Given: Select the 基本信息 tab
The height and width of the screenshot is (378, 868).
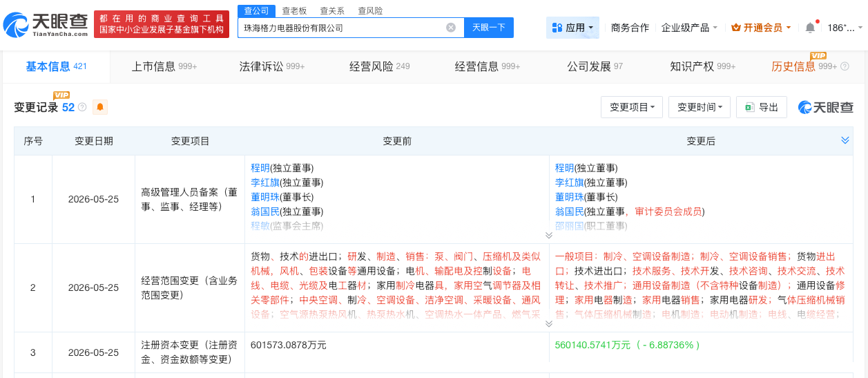Looking at the screenshot, I should pos(56,66).
